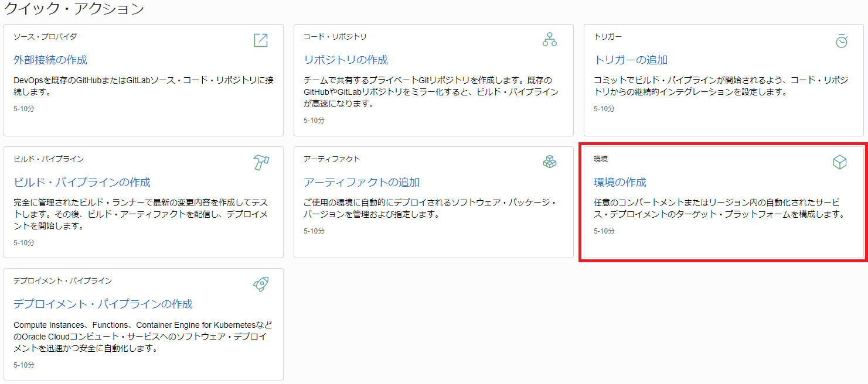Click the ソース・プロバイダ card label

[x=45, y=37]
